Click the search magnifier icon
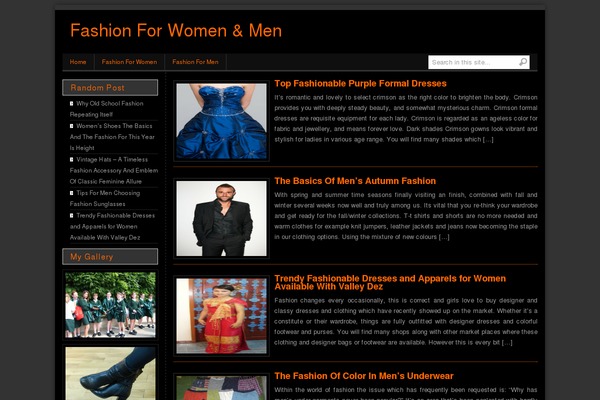The image size is (600, 400). 523,62
